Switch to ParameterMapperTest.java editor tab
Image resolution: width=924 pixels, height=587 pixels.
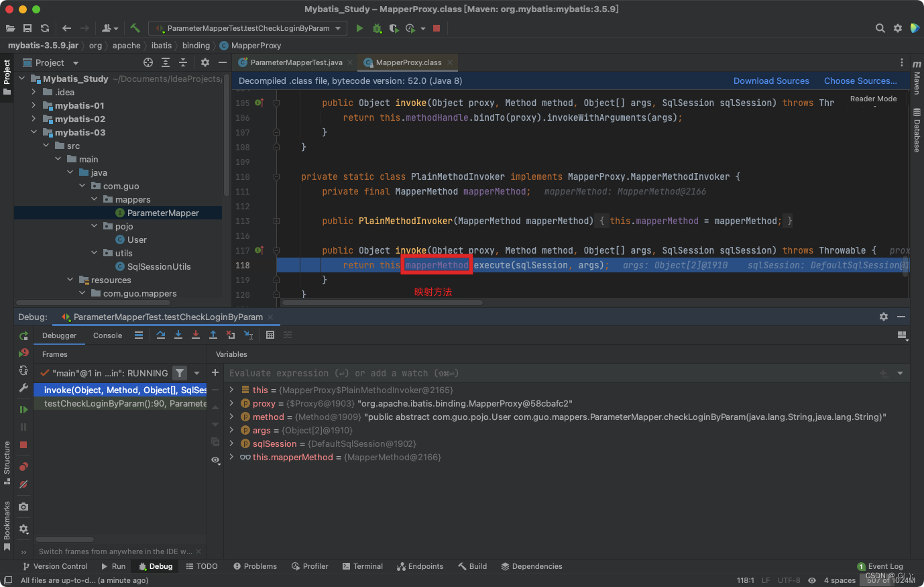coord(296,62)
